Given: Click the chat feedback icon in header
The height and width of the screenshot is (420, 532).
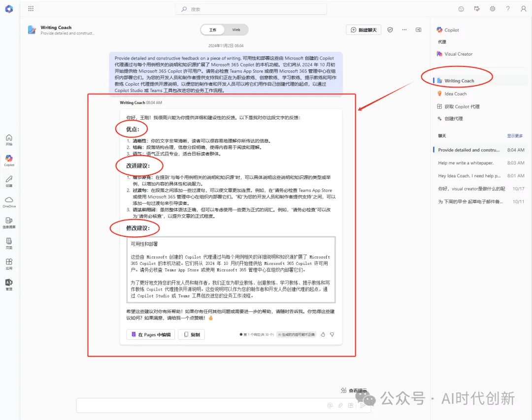Looking at the screenshot, I should point(477,9).
